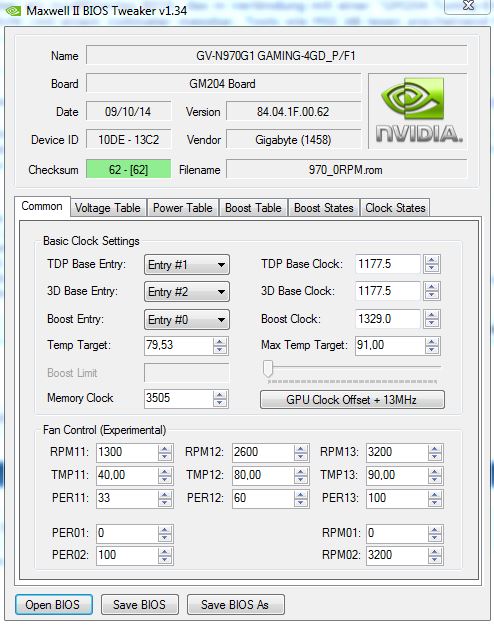Switch to the Power Table tab
The width and height of the screenshot is (494, 627).
pos(182,208)
